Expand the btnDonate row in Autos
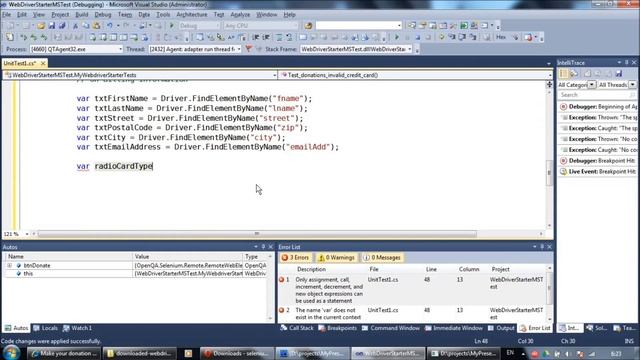Screen dimensions: 640x360 [9, 265]
